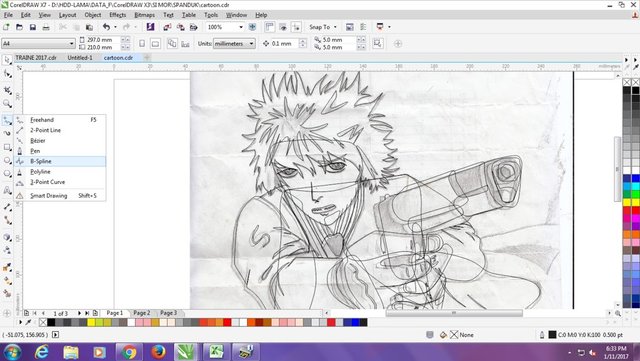Click the Open file folder icon
This screenshot has width=640, height=361.
point(19,27)
